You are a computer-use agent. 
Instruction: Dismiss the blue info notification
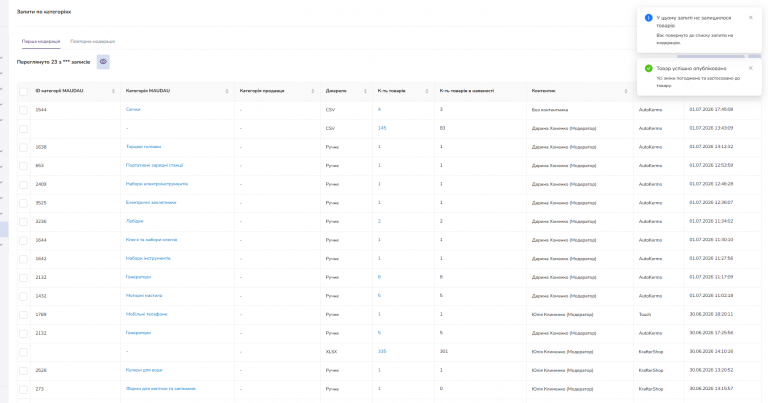click(750, 18)
